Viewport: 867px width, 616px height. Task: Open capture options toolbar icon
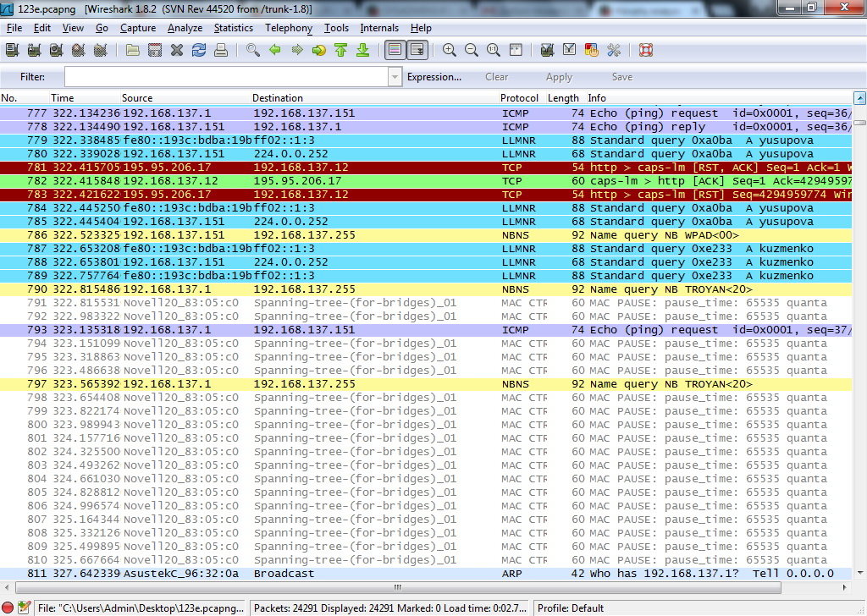[34, 50]
